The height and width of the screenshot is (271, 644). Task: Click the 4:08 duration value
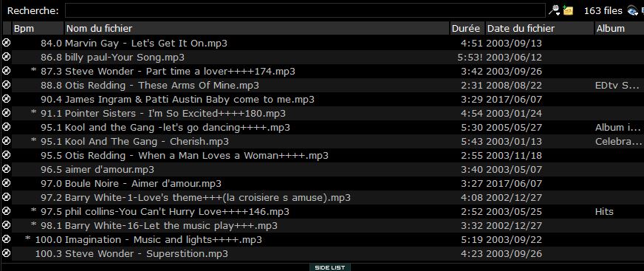472,197
